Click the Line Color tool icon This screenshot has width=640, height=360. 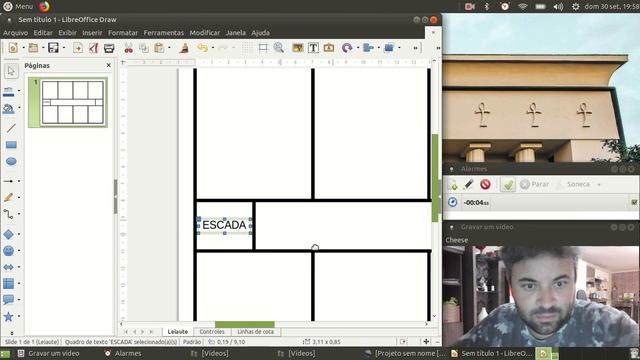[9, 92]
